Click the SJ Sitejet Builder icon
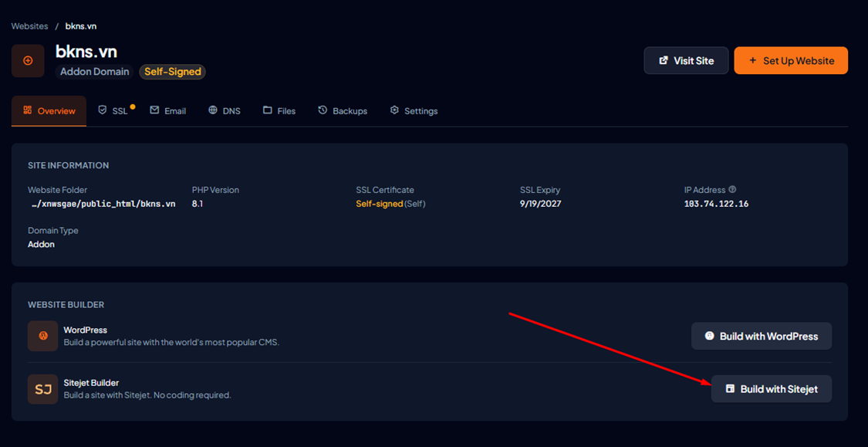This screenshot has height=447, width=868. coord(42,389)
